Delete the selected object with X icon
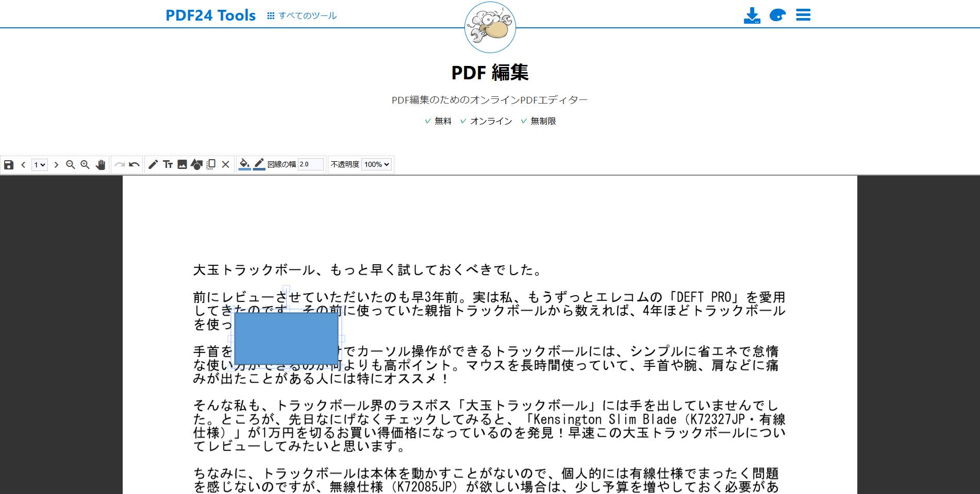Viewport: 980px width, 494px height. (225, 165)
